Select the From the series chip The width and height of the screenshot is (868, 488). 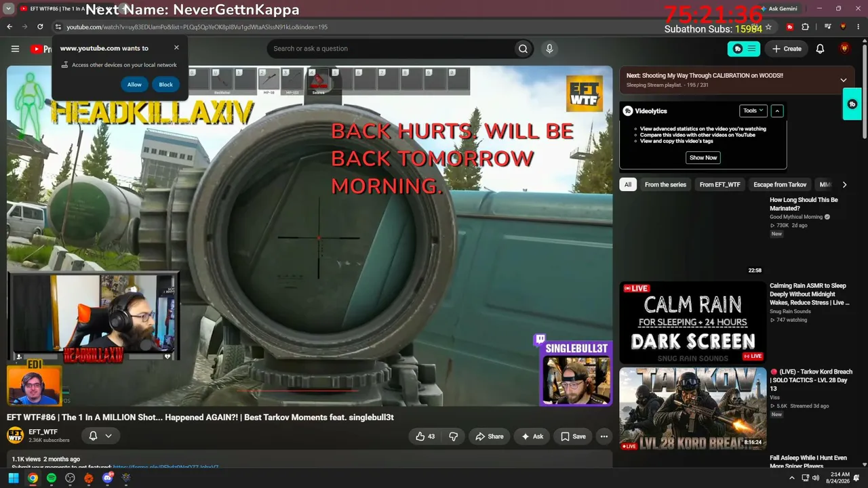point(665,184)
